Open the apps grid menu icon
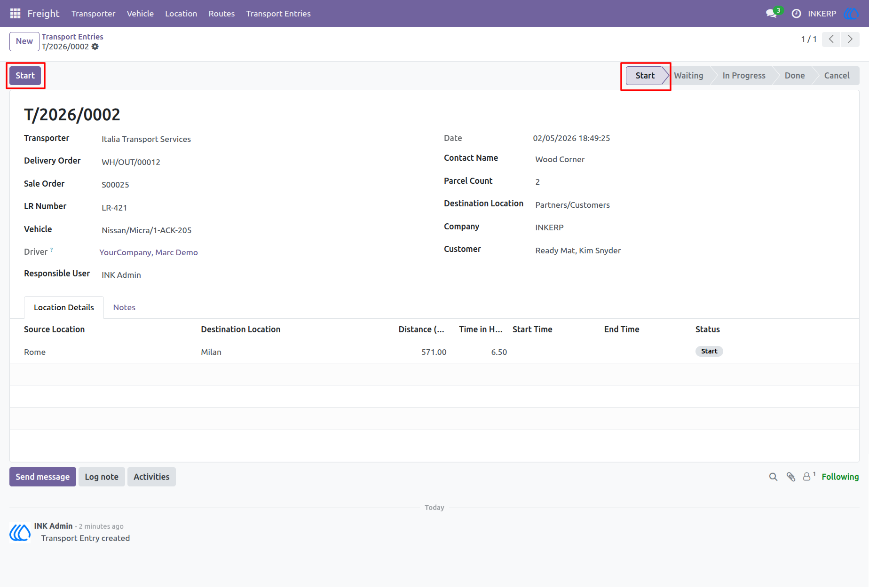Image resolution: width=869 pixels, height=588 pixels. [15, 14]
